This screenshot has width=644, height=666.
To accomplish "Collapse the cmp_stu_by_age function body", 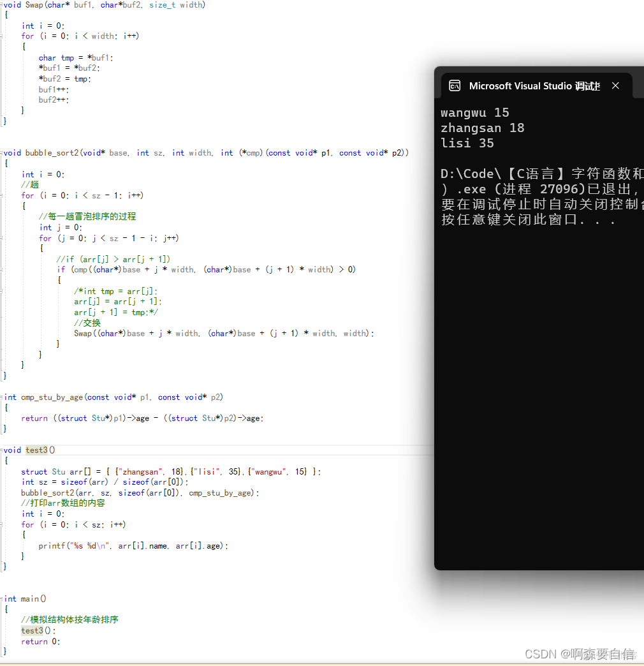I will [x=4, y=397].
